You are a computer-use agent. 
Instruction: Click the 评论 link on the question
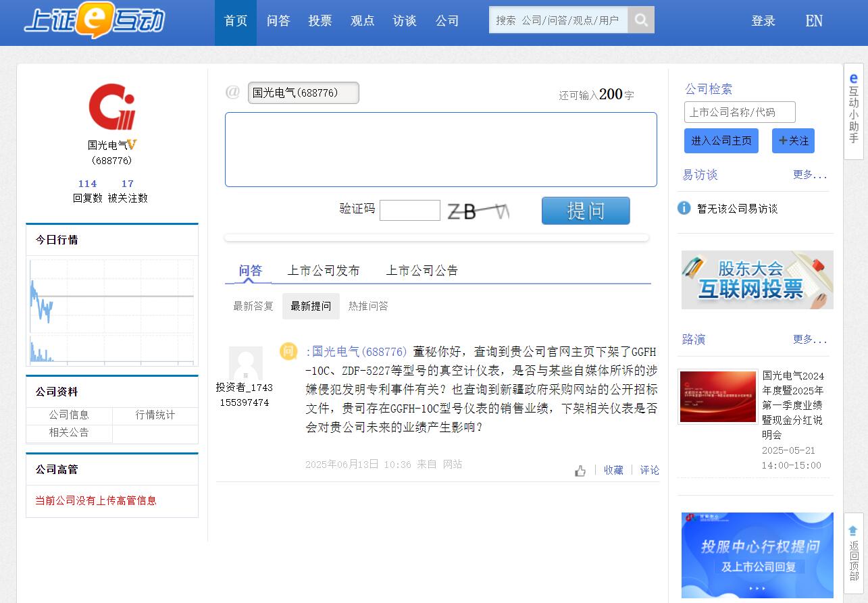(650, 470)
